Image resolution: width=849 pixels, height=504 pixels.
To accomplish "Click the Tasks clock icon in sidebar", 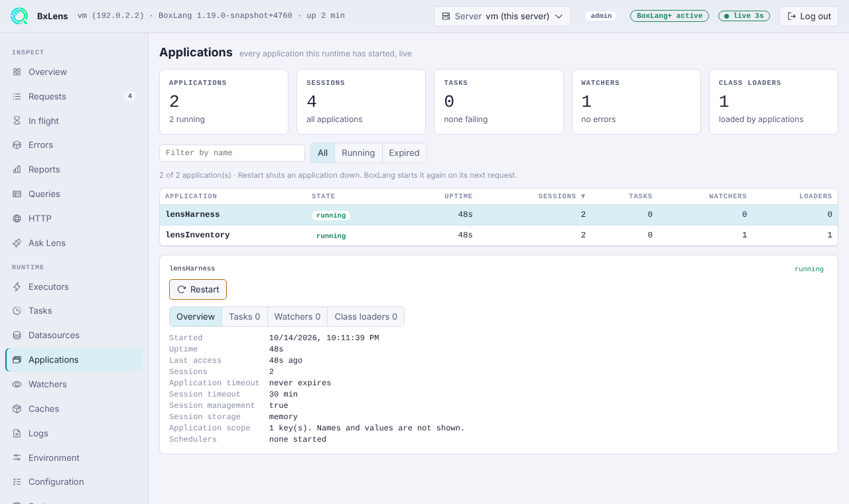I will (x=17, y=310).
